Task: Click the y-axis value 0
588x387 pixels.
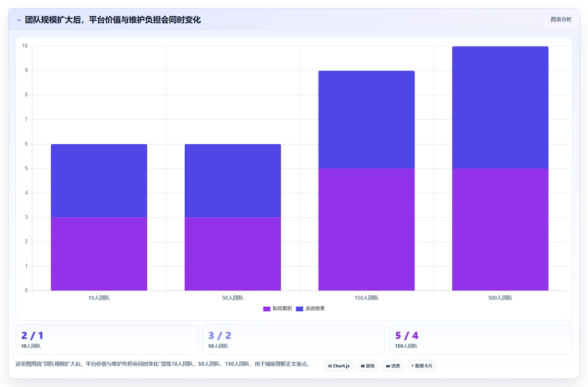Action: tap(26, 291)
